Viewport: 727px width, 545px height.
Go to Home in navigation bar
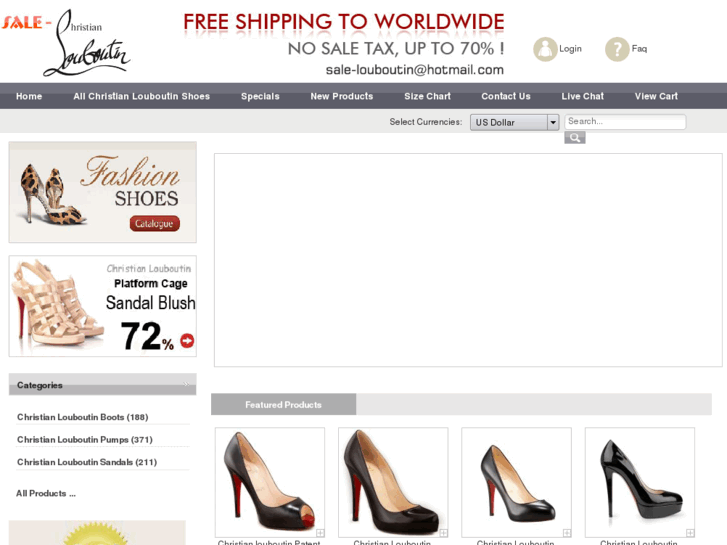(x=29, y=96)
